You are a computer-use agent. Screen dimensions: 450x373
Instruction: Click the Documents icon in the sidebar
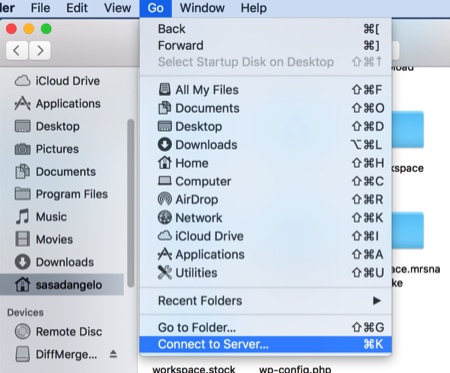22,172
